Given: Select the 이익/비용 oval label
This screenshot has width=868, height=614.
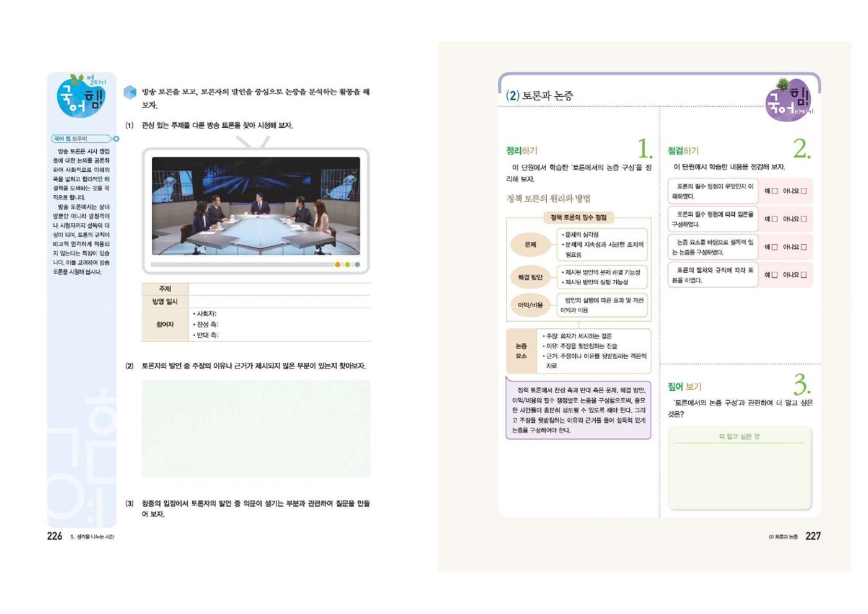Looking at the screenshot, I should coord(530,305).
